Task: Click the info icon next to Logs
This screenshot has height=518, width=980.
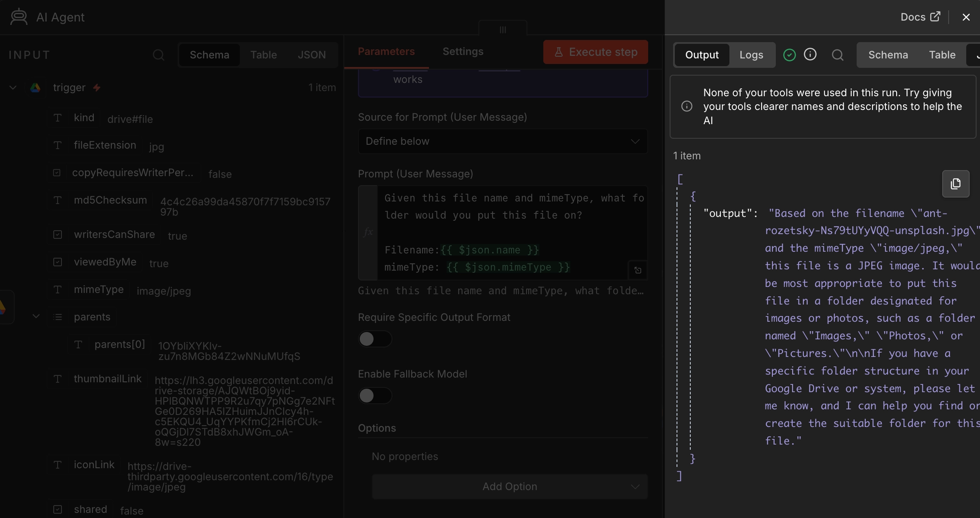Action: coord(810,55)
